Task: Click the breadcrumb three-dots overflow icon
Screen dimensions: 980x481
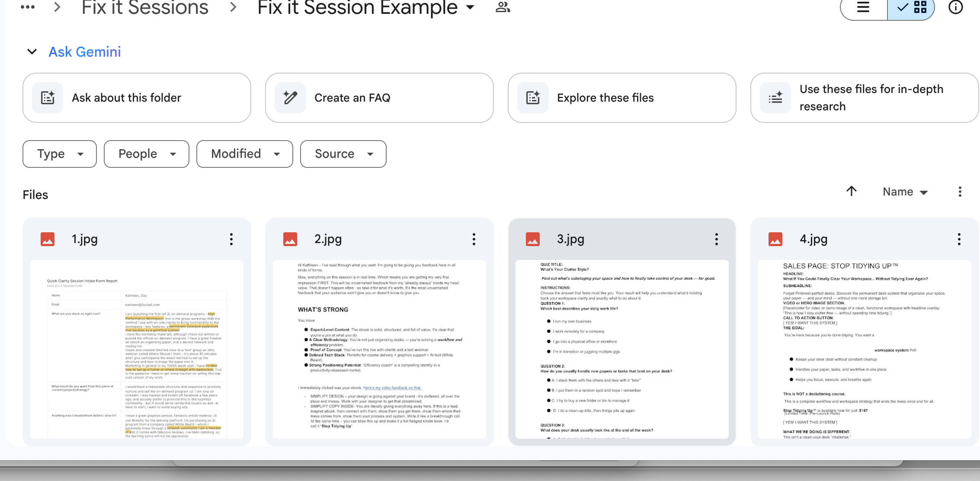Action: pyautogui.click(x=28, y=7)
